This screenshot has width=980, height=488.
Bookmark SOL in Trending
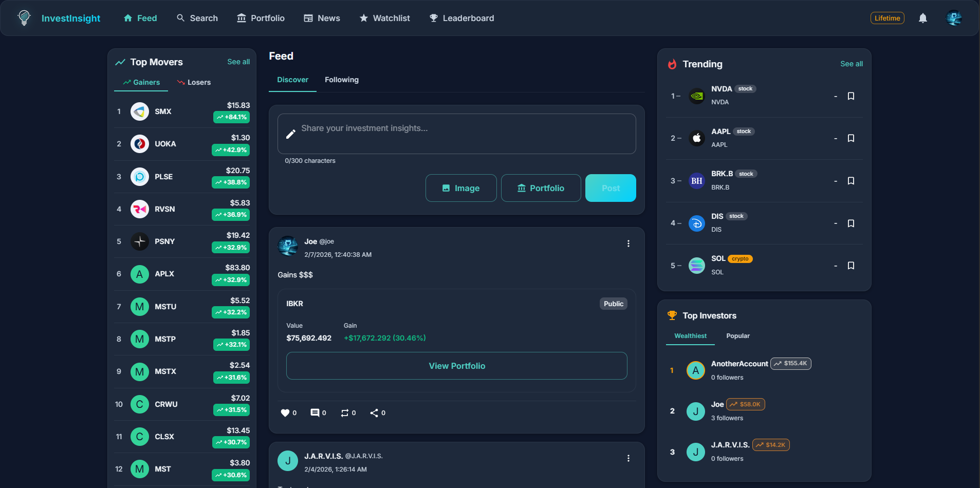pos(851,266)
